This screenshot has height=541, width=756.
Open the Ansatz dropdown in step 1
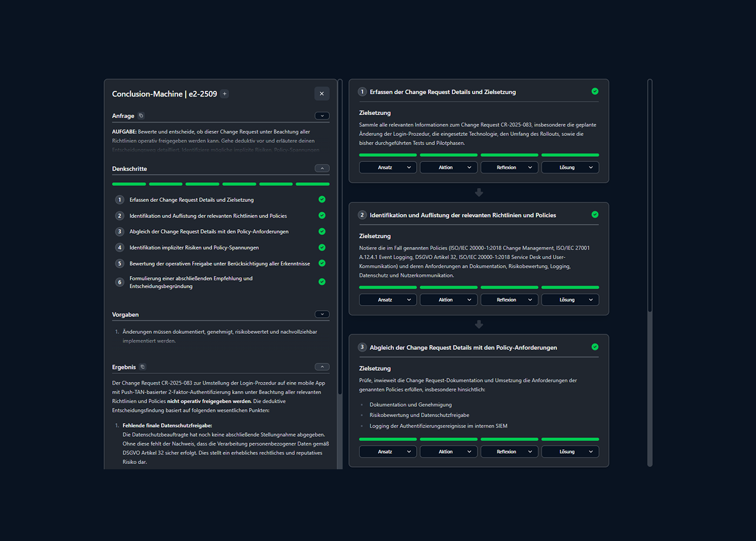388,167
